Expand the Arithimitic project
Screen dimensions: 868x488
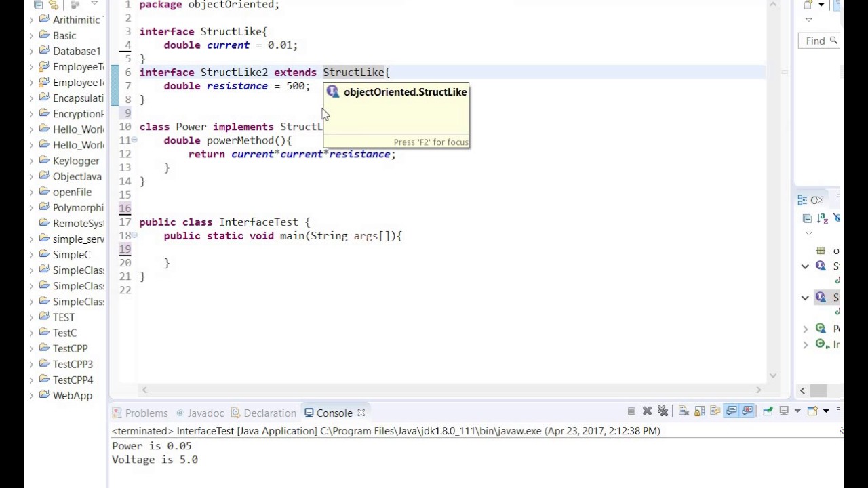tap(31, 20)
